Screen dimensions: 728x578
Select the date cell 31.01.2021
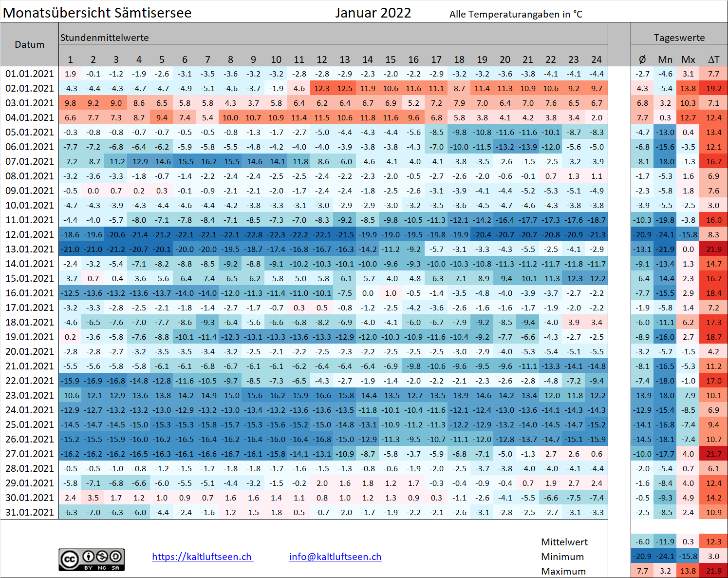tap(30, 512)
